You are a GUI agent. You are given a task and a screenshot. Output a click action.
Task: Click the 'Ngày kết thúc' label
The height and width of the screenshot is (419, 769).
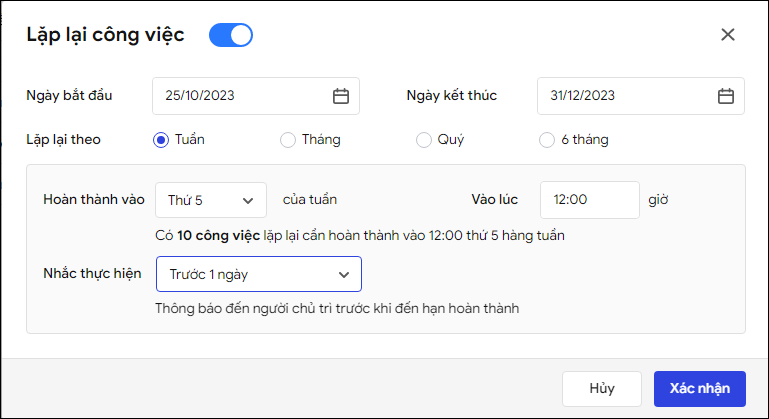click(x=452, y=95)
